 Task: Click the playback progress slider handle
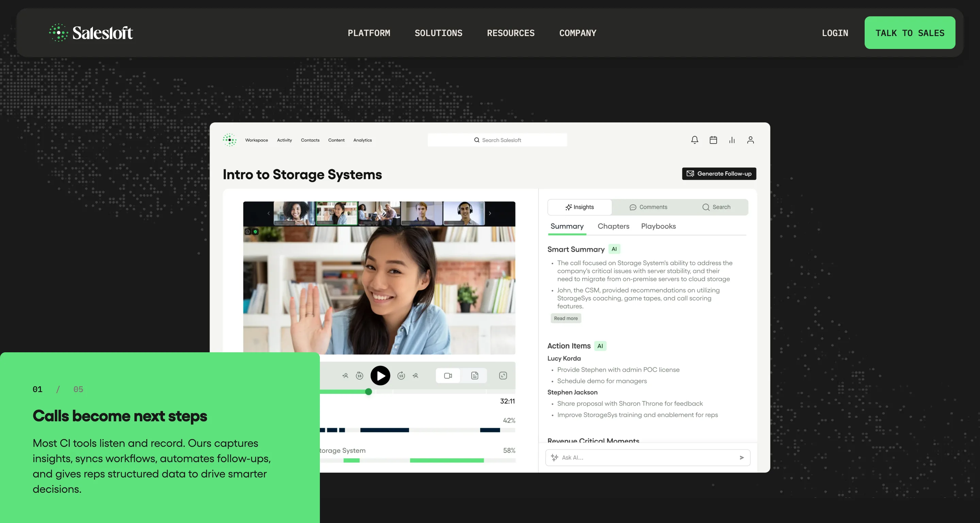[x=368, y=392]
